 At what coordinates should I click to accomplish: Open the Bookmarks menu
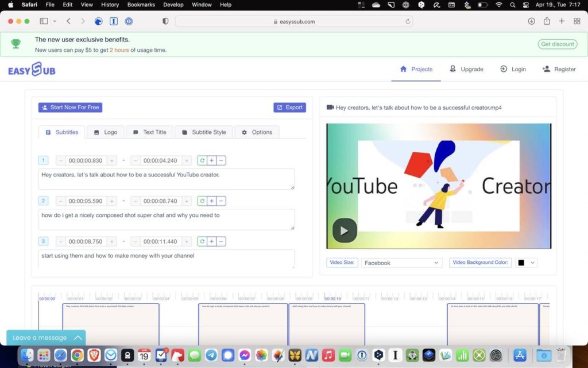(141, 5)
